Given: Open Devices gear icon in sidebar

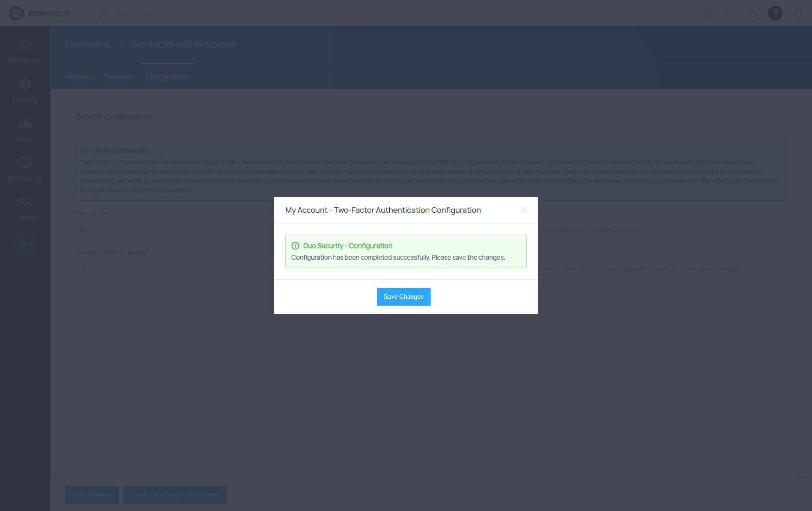Looking at the screenshot, I should pos(25,84).
